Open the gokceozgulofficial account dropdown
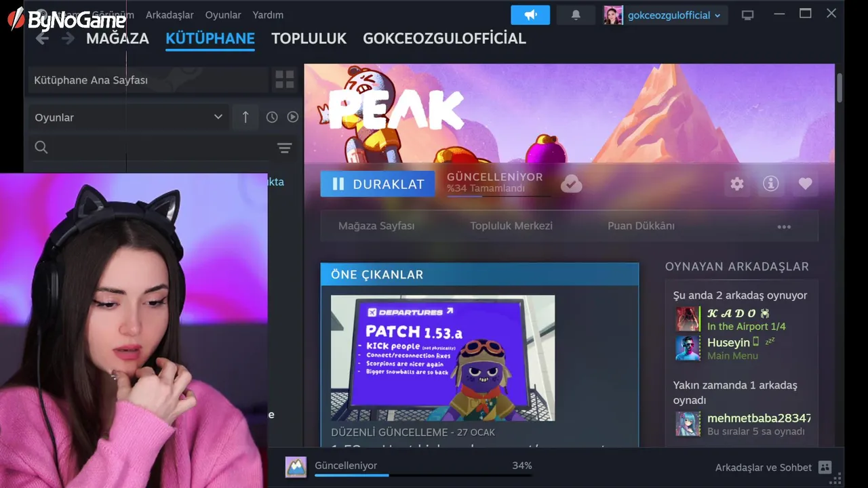The width and height of the screenshot is (868, 488). [674, 15]
